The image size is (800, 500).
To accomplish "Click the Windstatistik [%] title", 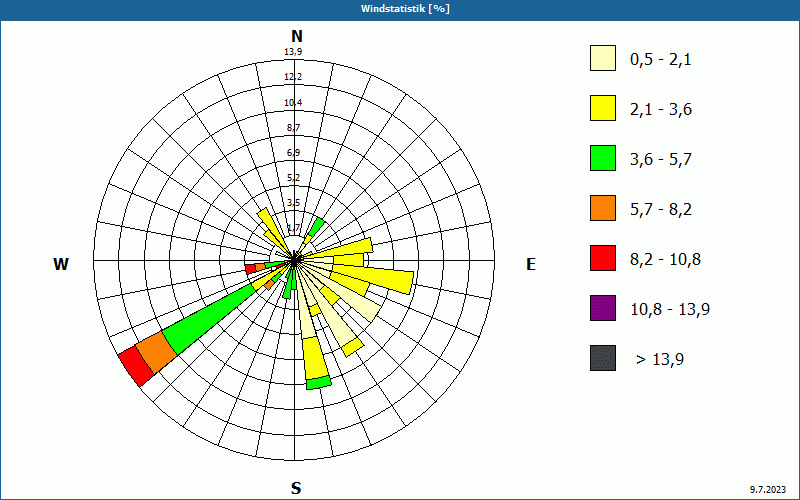I will [405, 9].
